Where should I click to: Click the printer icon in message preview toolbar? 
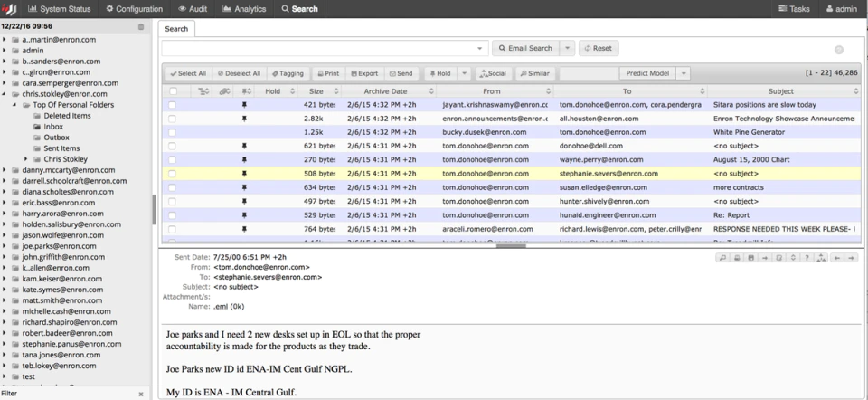(x=736, y=258)
